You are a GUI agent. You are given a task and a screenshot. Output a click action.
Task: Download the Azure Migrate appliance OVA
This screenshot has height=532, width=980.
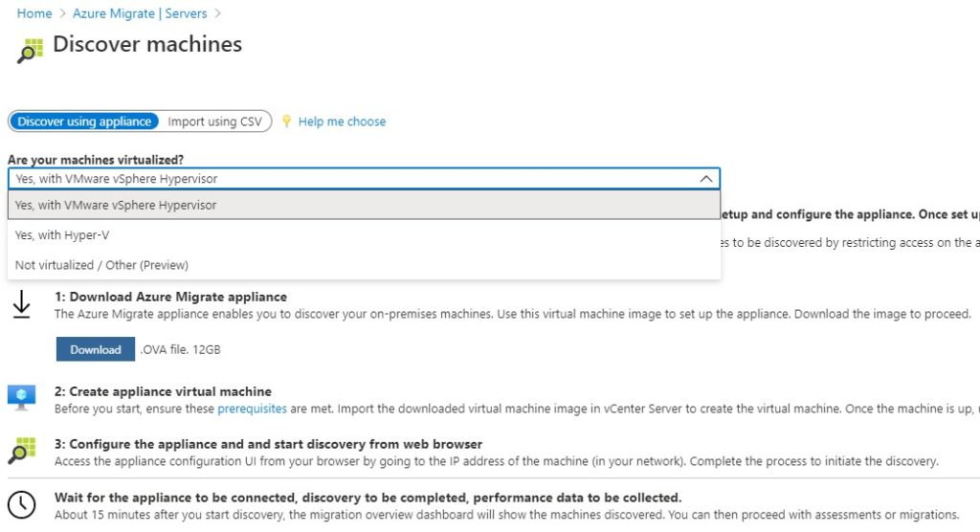(x=96, y=349)
